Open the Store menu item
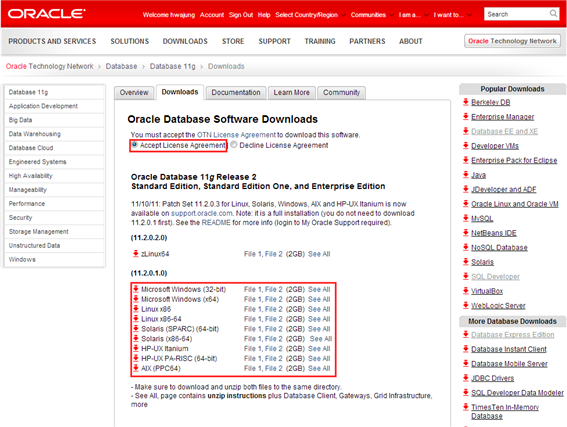The width and height of the screenshot is (567, 427). click(233, 41)
